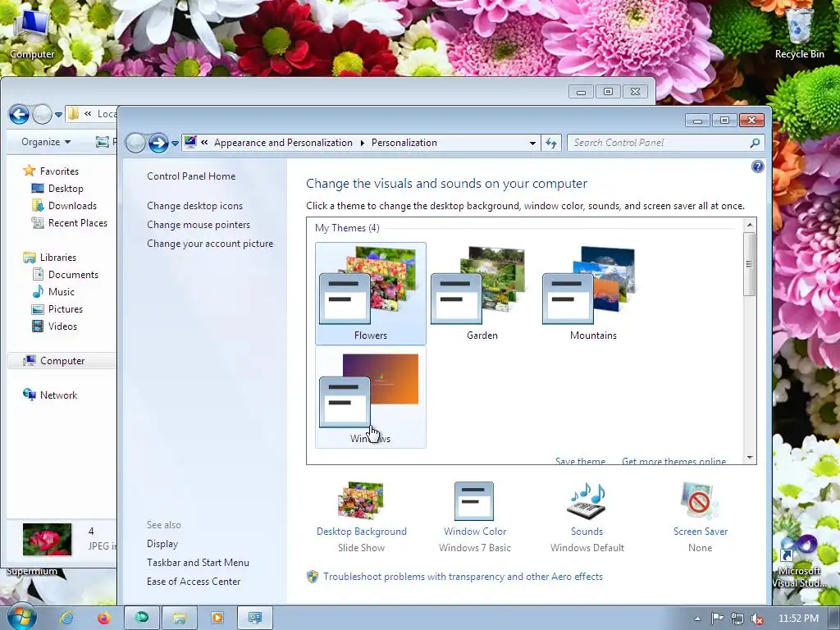Open the Windows Start button

click(x=21, y=617)
